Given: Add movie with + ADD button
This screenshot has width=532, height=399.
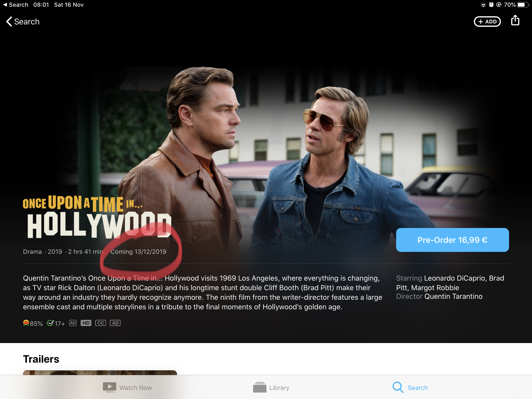Looking at the screenshot, I should [x=487, y=22].
